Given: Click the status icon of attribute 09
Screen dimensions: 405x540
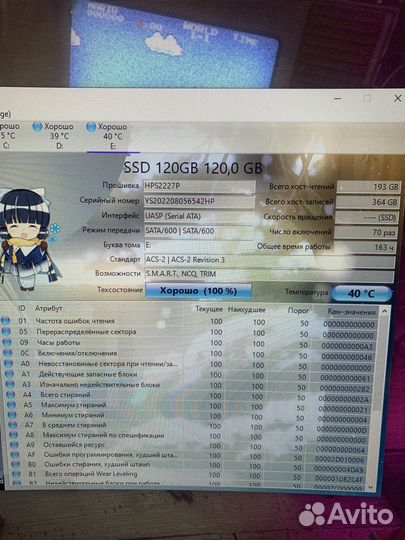Looking at the screenshot, I should pyautogui.click(x=7, y=342).
